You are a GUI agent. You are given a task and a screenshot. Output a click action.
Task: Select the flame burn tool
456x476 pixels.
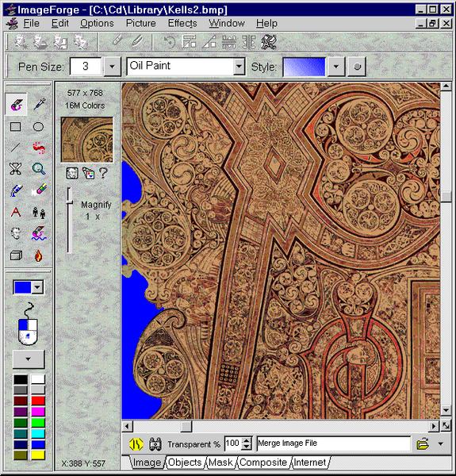point(38,255)
